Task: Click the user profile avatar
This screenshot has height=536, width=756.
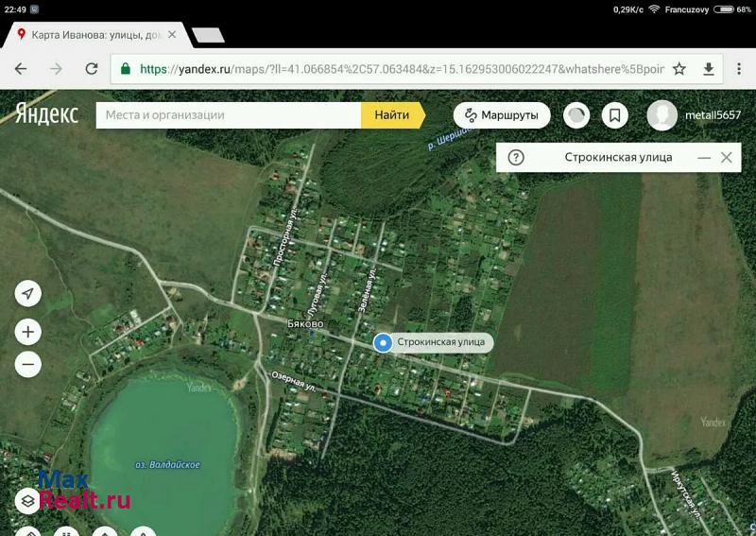Action: point(661,115)
